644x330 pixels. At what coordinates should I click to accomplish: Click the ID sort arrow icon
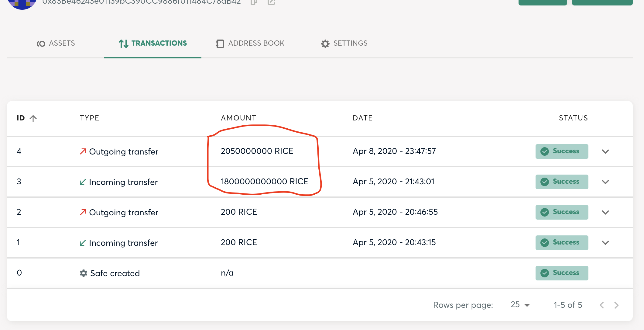coord(33,118)
